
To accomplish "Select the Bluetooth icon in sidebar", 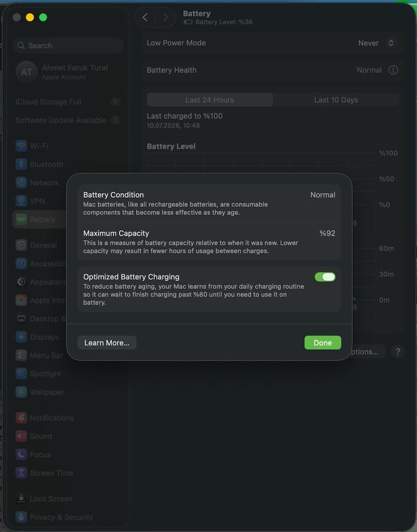I will pyautogui.click(x=21, y=164).
